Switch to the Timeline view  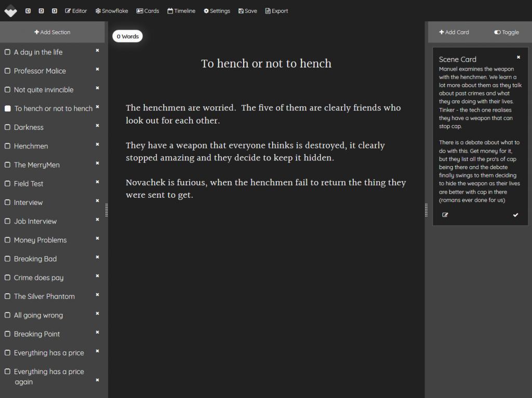coord(181,11)
